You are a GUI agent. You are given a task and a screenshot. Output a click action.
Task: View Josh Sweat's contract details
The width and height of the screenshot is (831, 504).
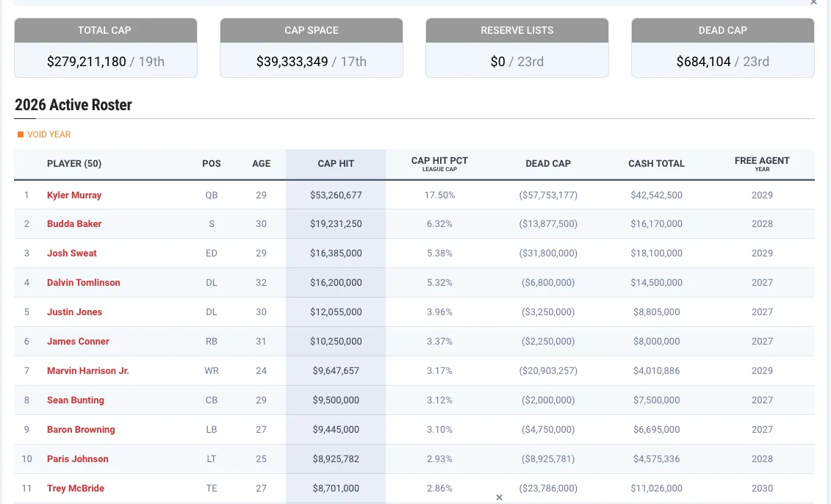click(x=72, y=253)
